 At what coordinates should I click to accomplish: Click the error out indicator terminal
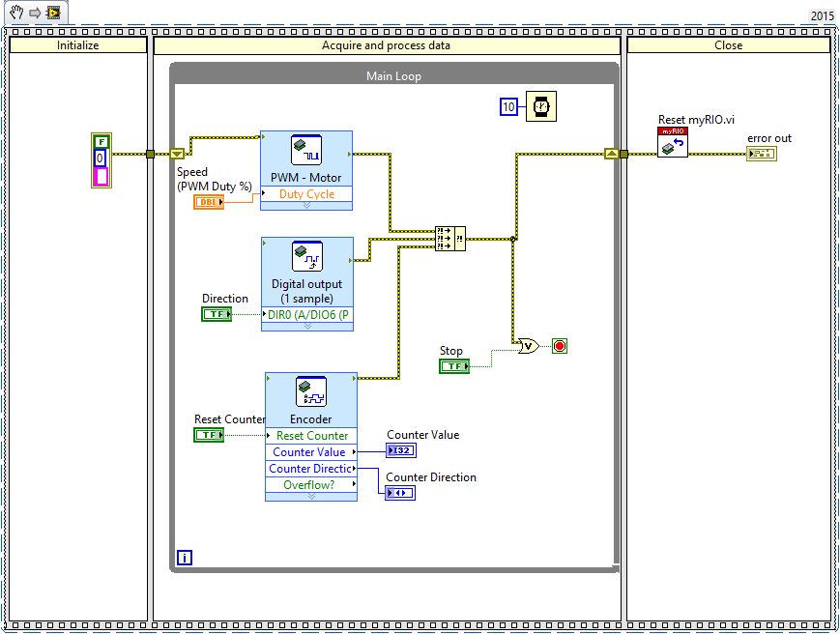point(762,155)
